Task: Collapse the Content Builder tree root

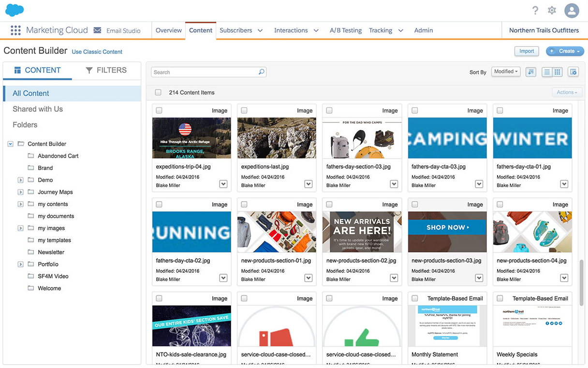Action: (x=10, y=144)
